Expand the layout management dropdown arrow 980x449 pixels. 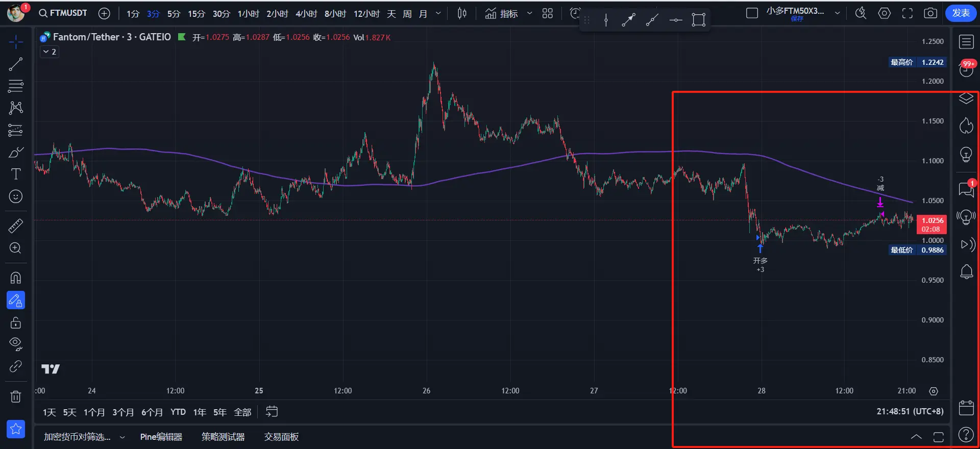[838, 13]
